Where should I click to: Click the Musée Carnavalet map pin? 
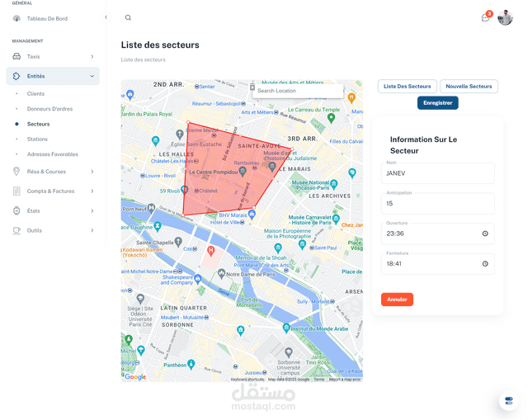(336, 219)
